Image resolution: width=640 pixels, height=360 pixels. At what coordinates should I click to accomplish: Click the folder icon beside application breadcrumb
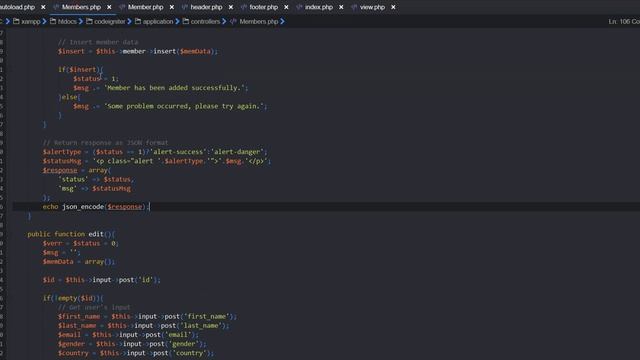click(138, 21)
